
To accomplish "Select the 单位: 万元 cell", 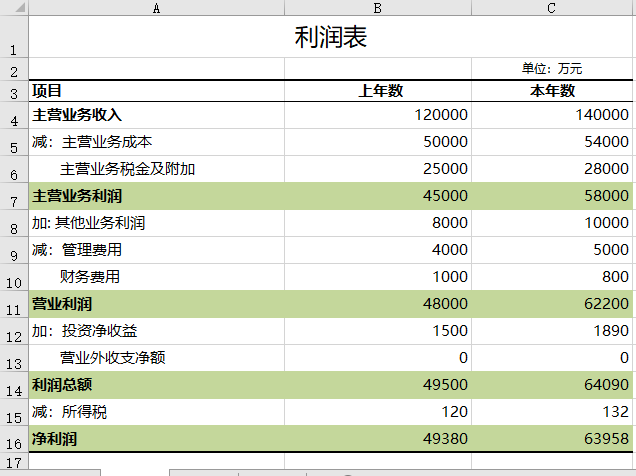I will click(552, 69).
